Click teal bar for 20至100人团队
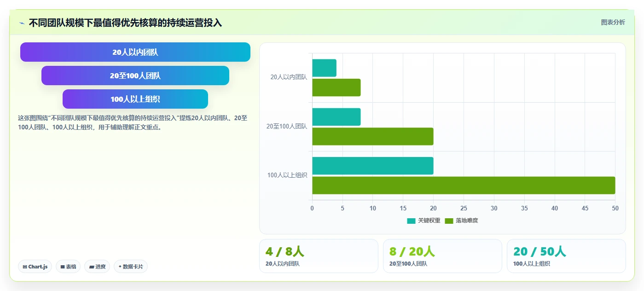 click(x=337, y=117)
